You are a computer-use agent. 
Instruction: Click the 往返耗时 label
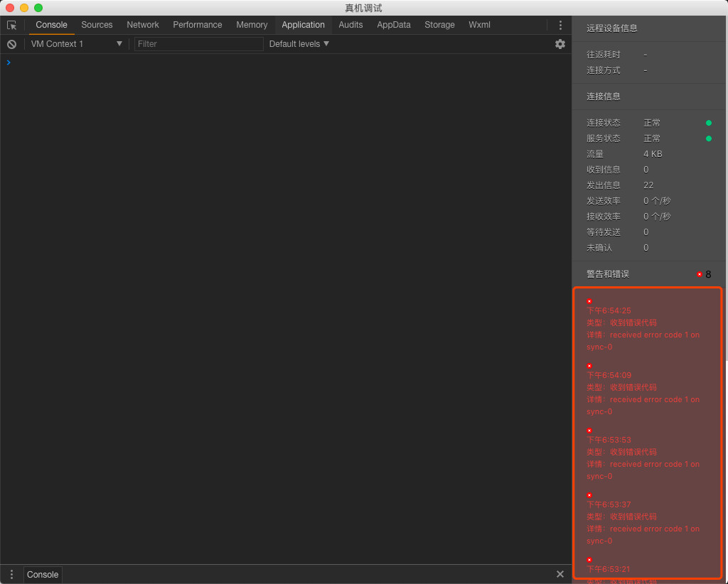coord(603,55)
